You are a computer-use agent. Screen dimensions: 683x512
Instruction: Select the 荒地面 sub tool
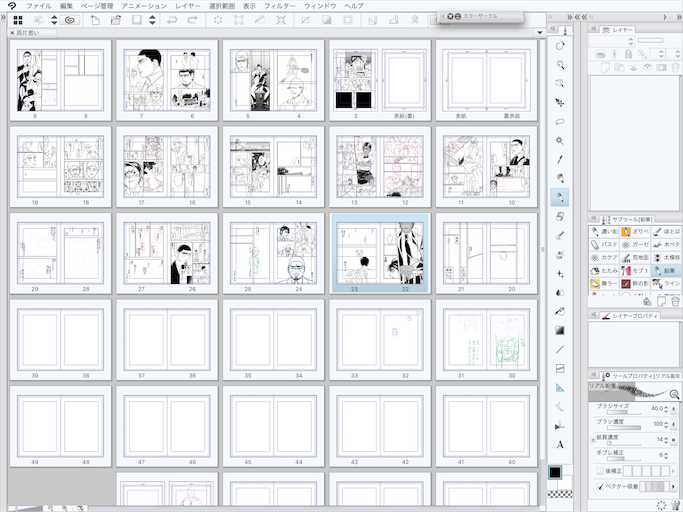tap(635, 258)
